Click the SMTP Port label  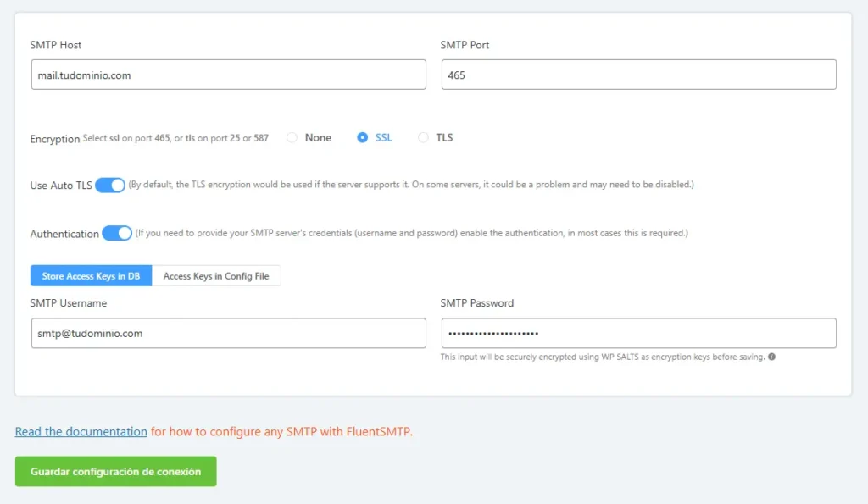(x=465, y=45)
